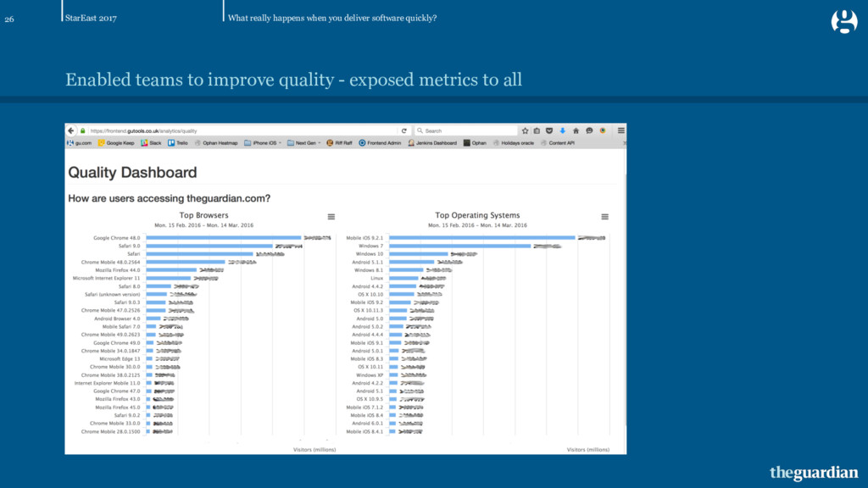This screenshot has height=488, width=868.
Task: Click the OS X 10.11.3 label
Action: (368, 310)
